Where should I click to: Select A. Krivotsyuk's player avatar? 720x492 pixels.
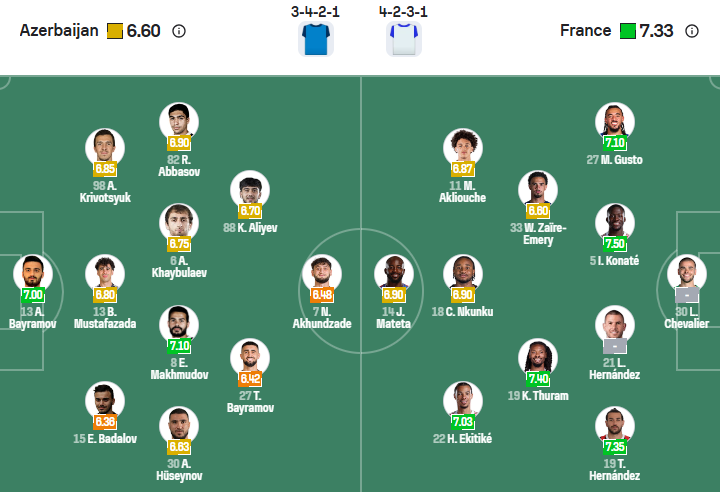[105, 148]
